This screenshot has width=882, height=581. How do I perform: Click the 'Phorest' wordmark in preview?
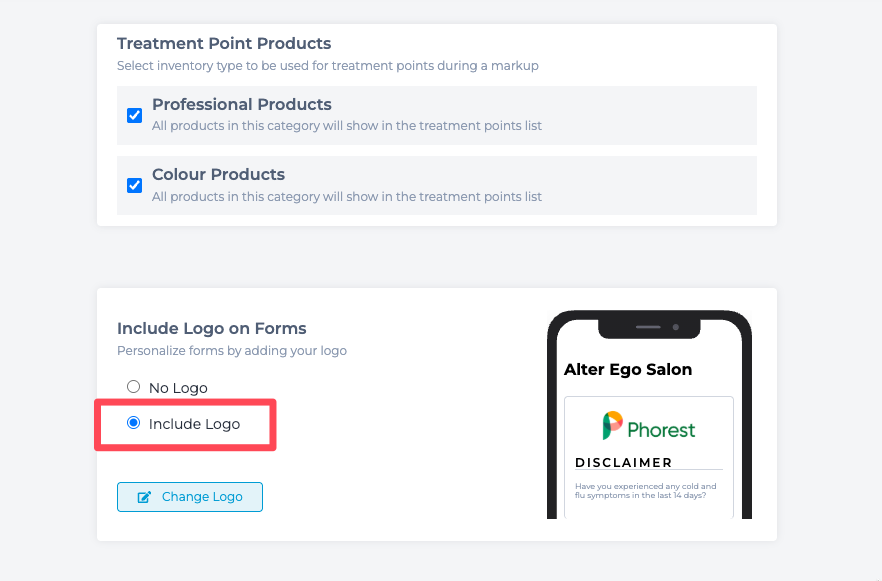pyautogui.click(x=662, y=430)
